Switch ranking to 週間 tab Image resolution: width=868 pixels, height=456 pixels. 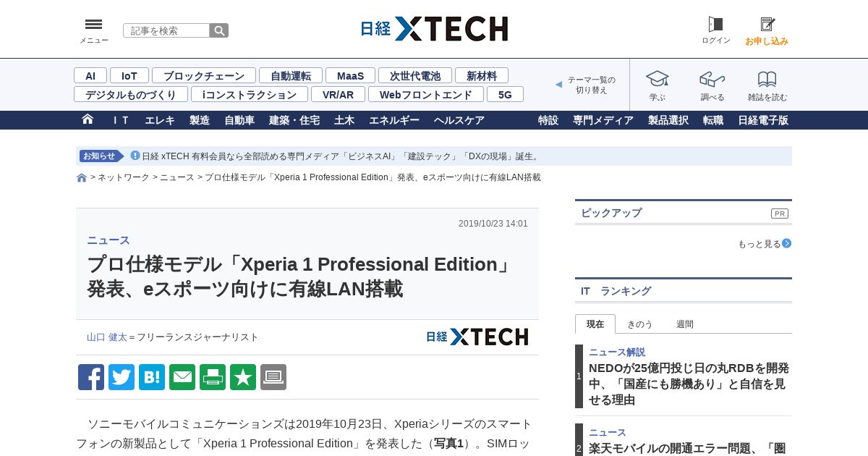click(685, 324)
